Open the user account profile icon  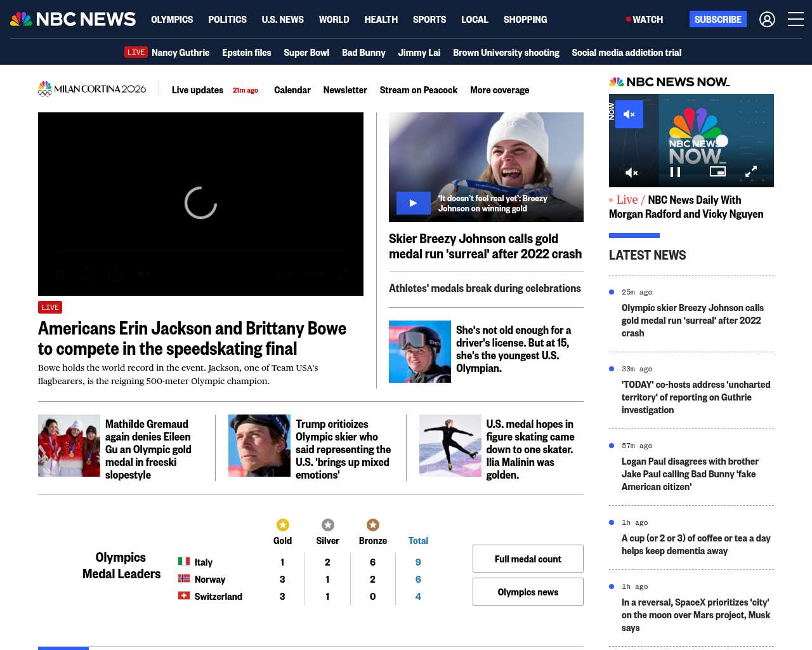767,20
